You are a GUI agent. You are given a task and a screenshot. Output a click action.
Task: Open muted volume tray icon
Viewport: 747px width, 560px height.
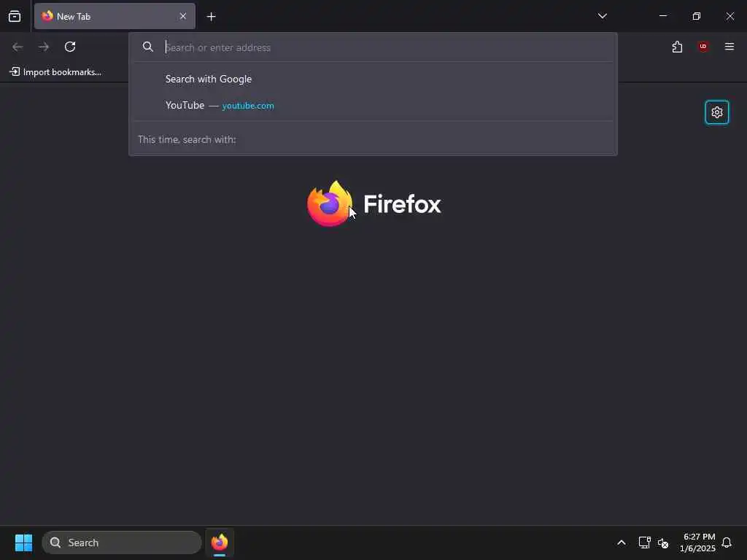pos(663,542)
